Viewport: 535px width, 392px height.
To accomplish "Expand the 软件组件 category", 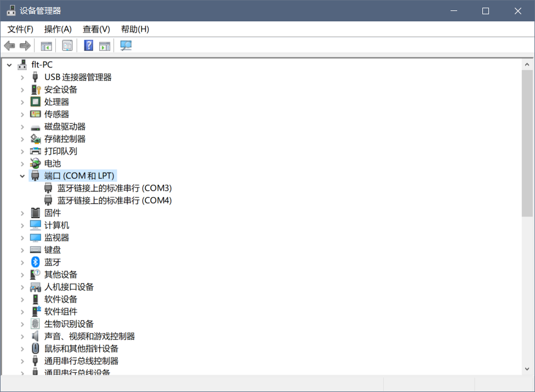I will point(22,312).
